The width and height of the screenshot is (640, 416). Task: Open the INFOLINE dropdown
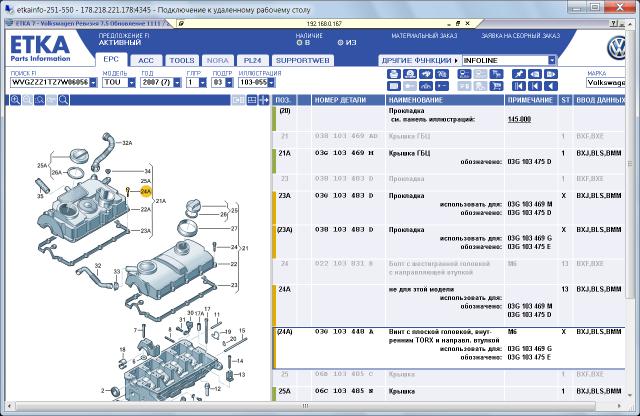[x=552, y=60]
